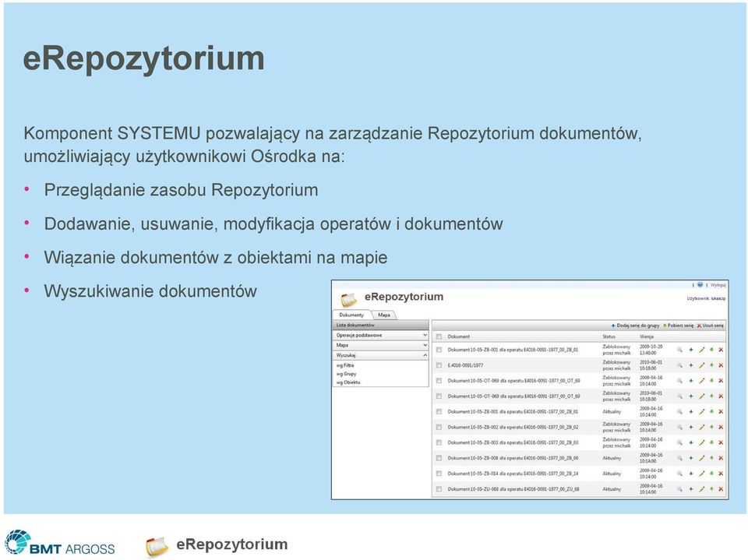Switch to the Dokumenty tab
Screen dimensions: 748x560
[351, 315]
